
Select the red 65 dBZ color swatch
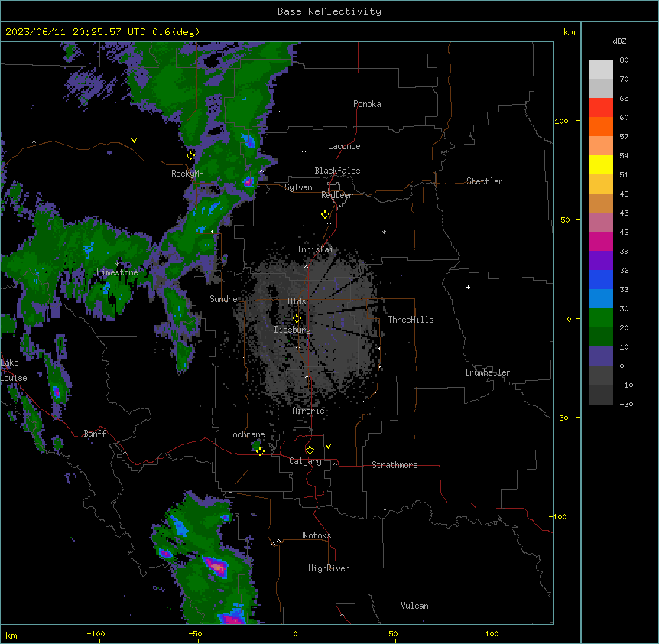(601, 108)
